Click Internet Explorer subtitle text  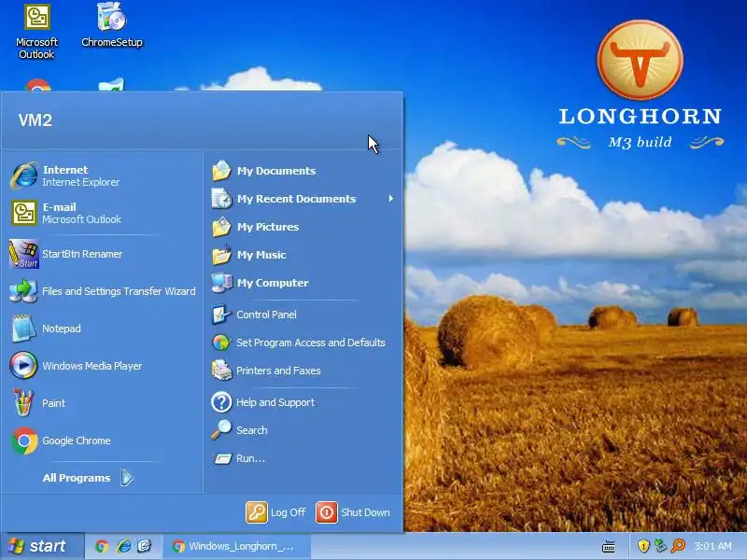click(81, 182)
